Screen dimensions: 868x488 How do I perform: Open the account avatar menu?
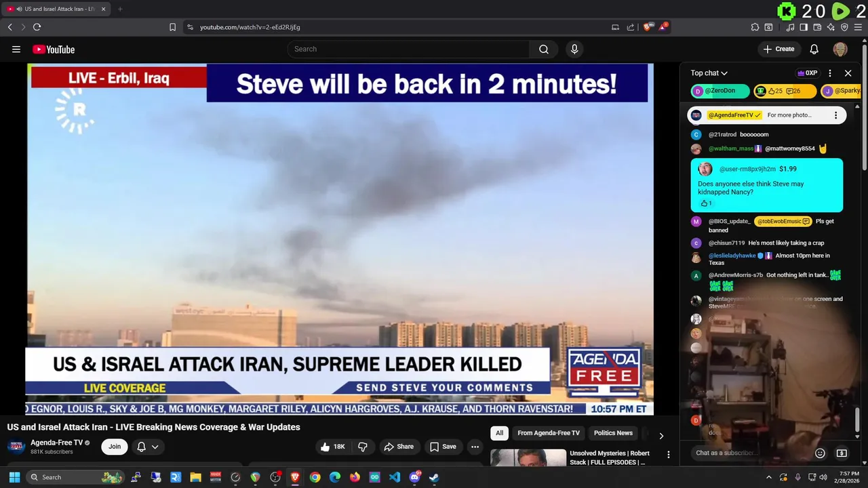pos(840,49)
